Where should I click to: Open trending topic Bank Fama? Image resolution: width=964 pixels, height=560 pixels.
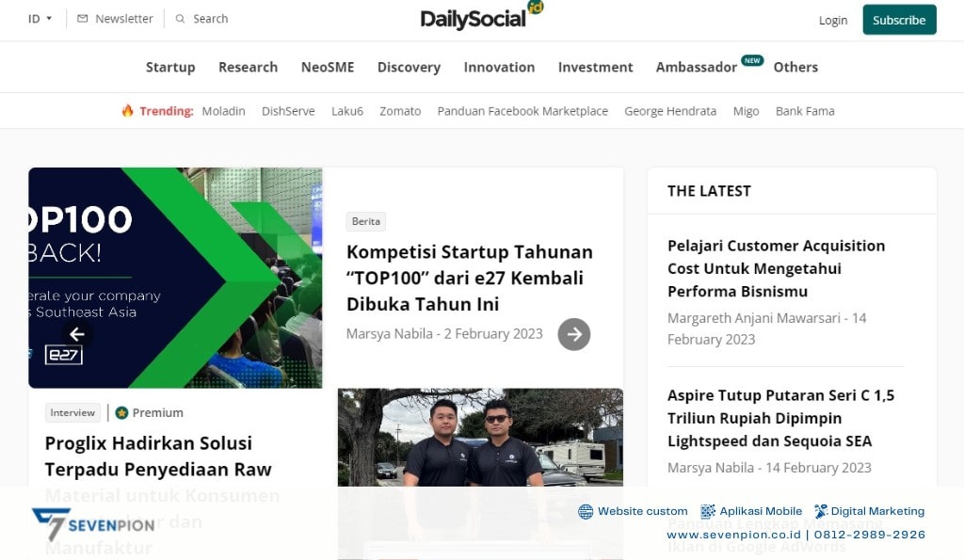coord(805,111)
